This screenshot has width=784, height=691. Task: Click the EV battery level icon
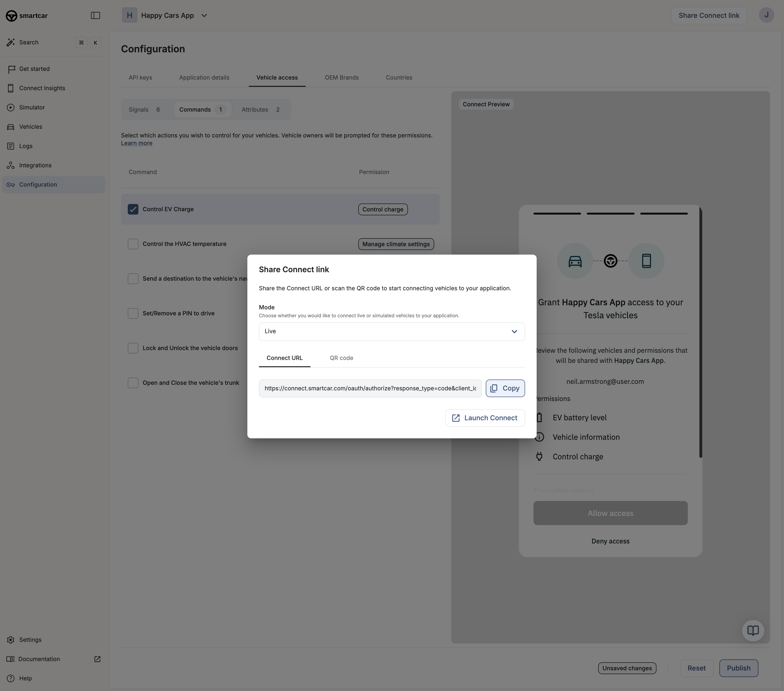tap(539, 417)
